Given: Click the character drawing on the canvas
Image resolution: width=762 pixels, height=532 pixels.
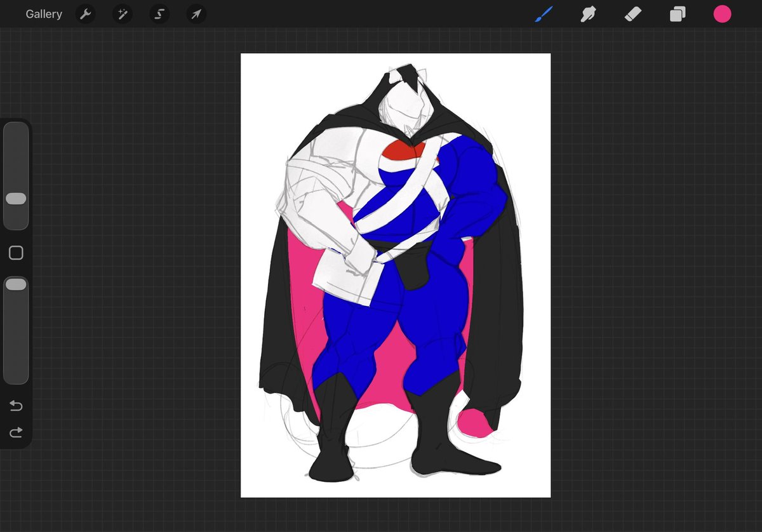Looking at the screenshot, I should point(392,273).
